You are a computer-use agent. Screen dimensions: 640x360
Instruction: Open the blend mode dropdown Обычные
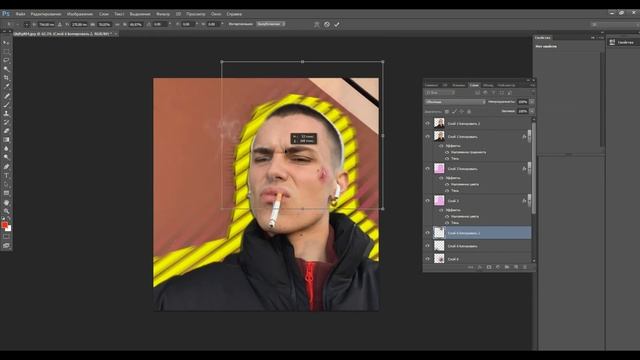click(455, 102)
